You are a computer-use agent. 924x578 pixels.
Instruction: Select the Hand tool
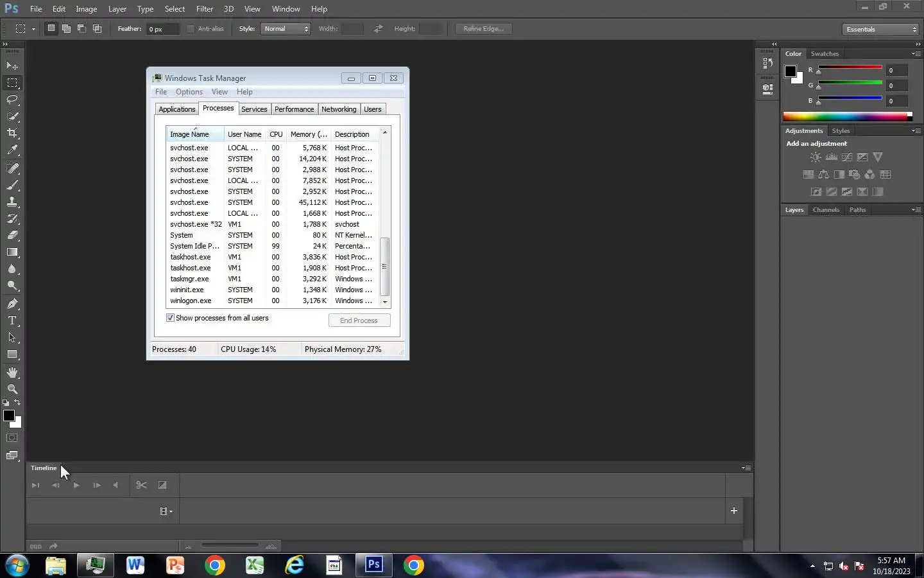pos(12,372)
